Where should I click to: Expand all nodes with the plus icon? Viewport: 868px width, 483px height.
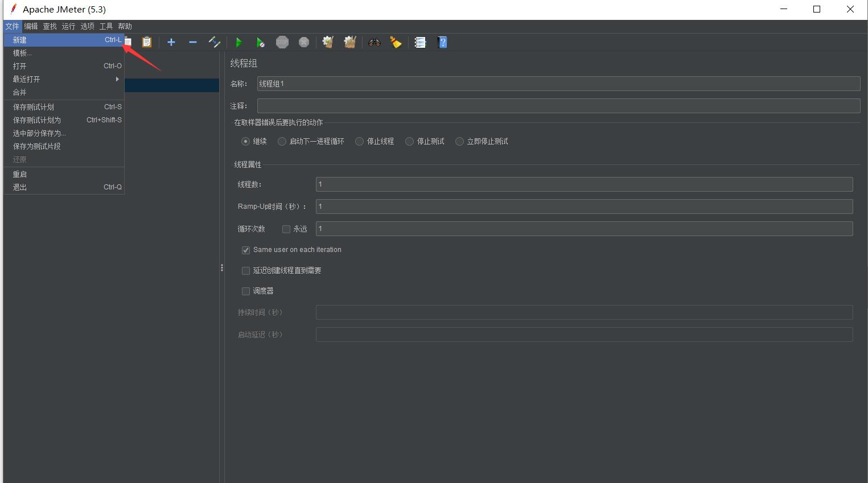point(171,42)
